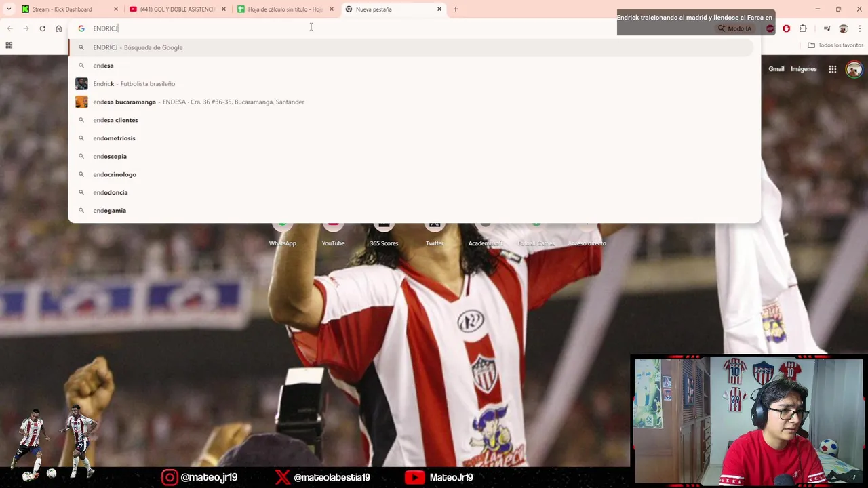This screenshot has width=868, height=488.
Task: Open the WhatsApp shortcut
Action: coord(282,234)
